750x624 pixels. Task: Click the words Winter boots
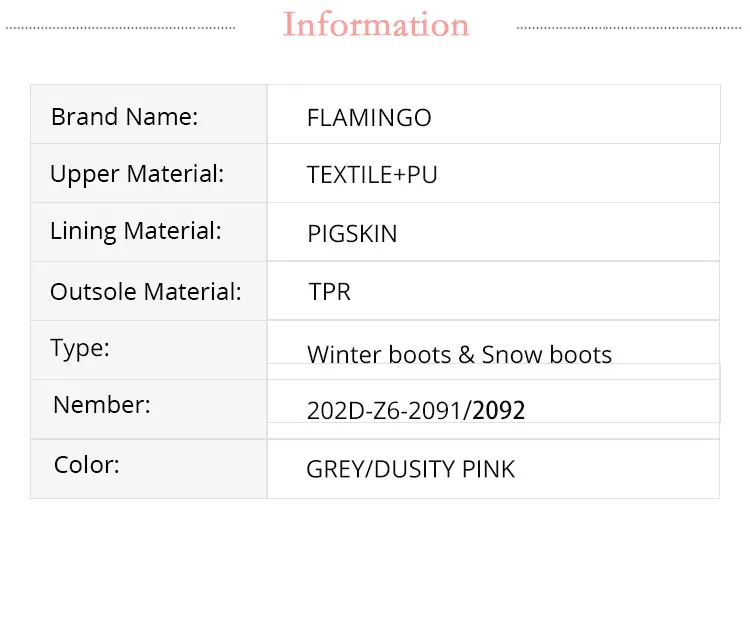pos(368,355)
